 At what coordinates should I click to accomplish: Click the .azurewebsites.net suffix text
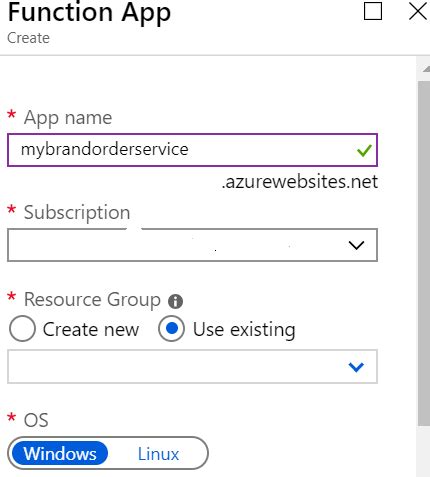tap(300, 182)
